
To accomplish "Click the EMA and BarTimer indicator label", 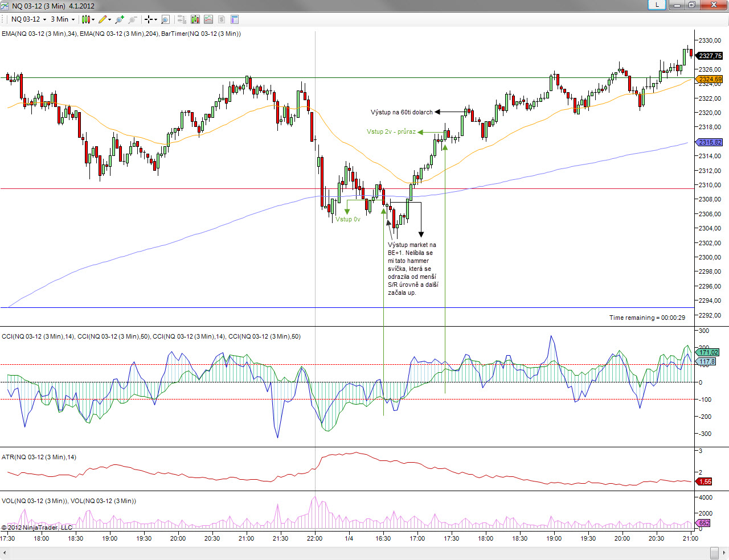I will 121,34.
